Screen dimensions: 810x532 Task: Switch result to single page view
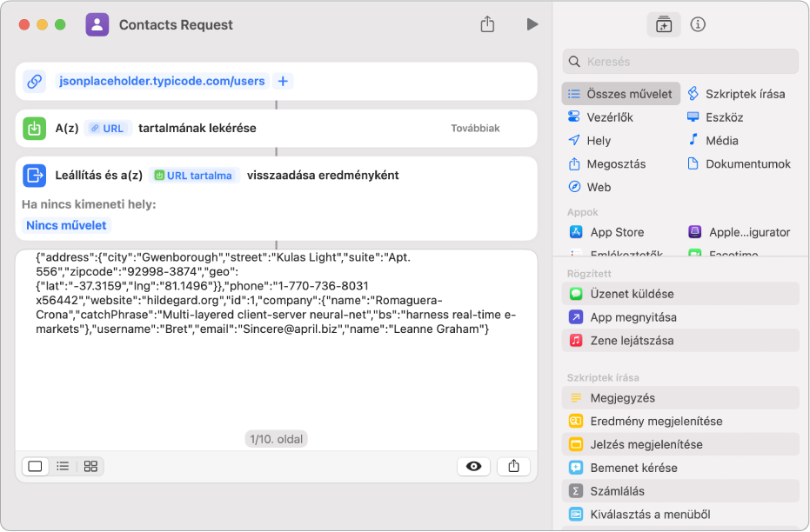coord(36,466)
